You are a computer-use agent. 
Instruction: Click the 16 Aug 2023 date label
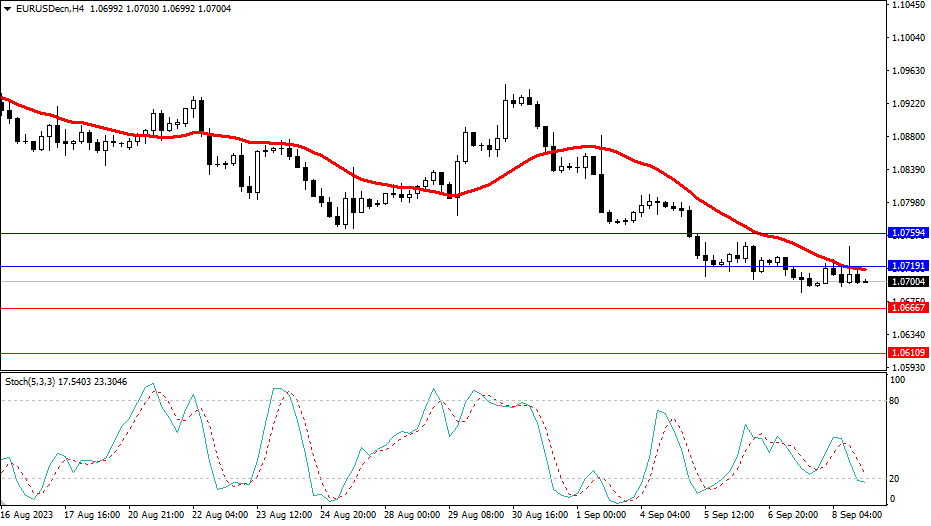click(28, 515)
